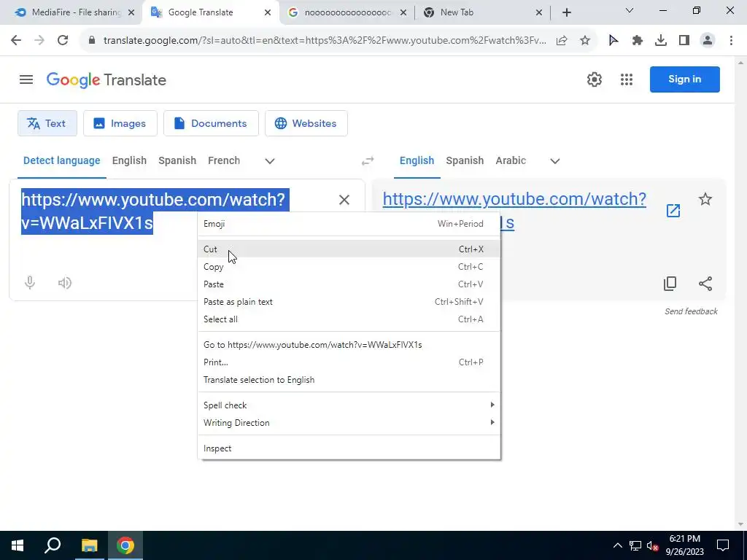Viewport: 747px width, 560px height.
Task: Bookmark this page with address bar star
Action: tap(585, 41)
